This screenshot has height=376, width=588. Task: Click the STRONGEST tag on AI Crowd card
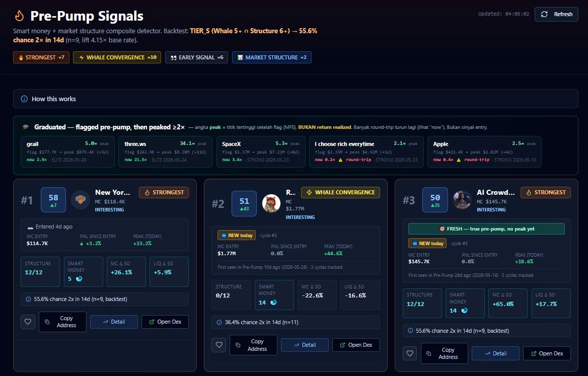point(546,192)
